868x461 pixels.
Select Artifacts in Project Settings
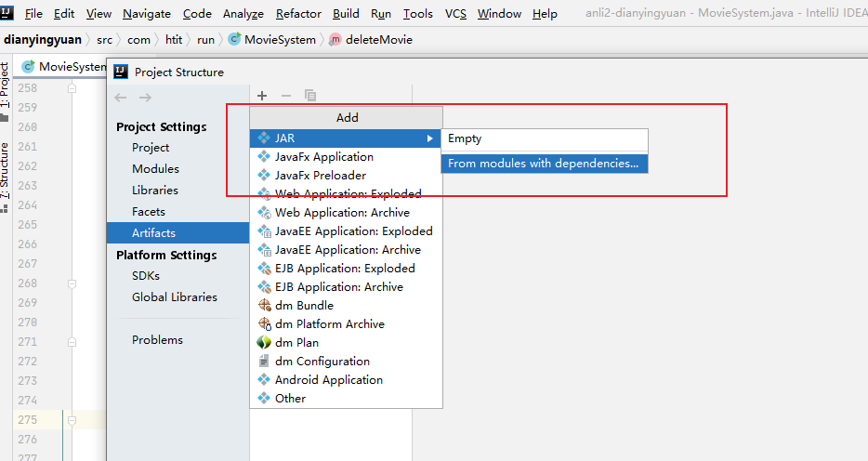point(178,233)
